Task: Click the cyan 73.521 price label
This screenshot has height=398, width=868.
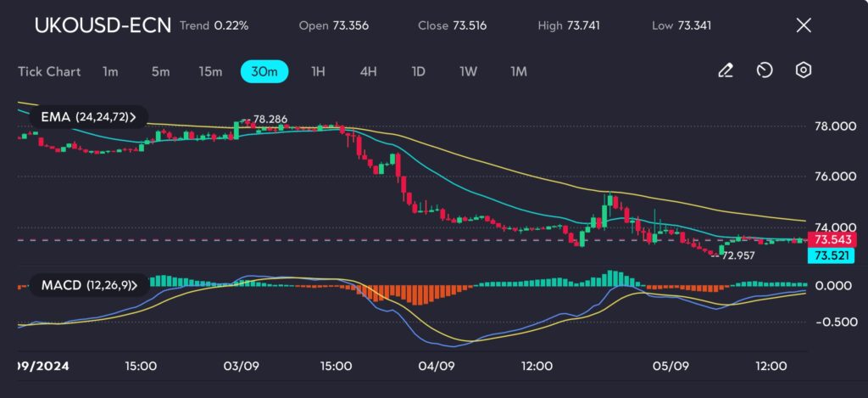Action: (x=827, y=255)
